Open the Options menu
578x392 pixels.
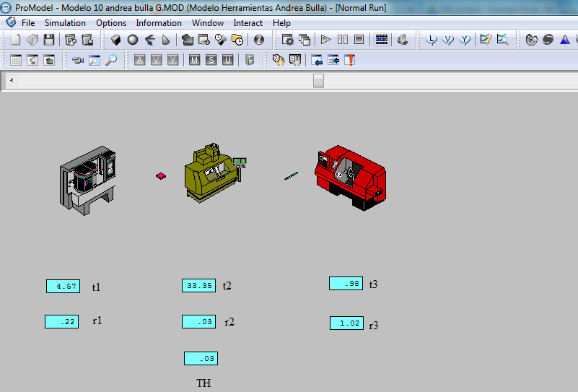pos(111,23)
